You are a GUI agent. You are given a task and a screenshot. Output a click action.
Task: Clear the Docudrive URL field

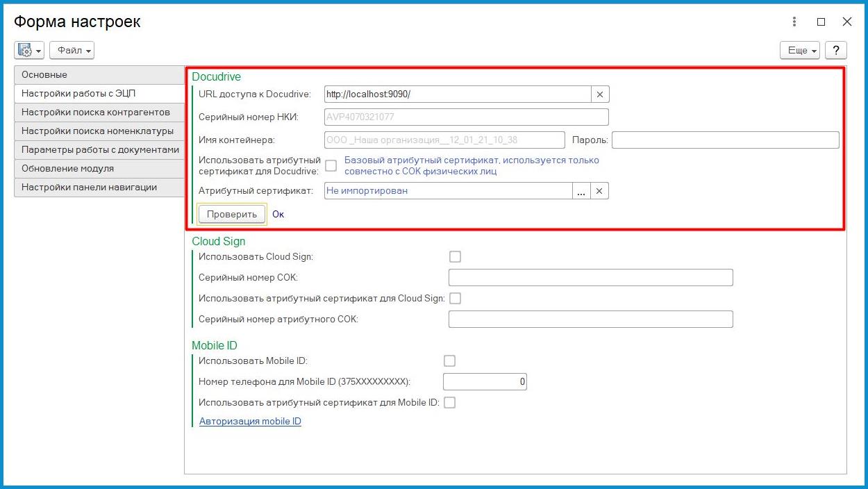[600, 94]
